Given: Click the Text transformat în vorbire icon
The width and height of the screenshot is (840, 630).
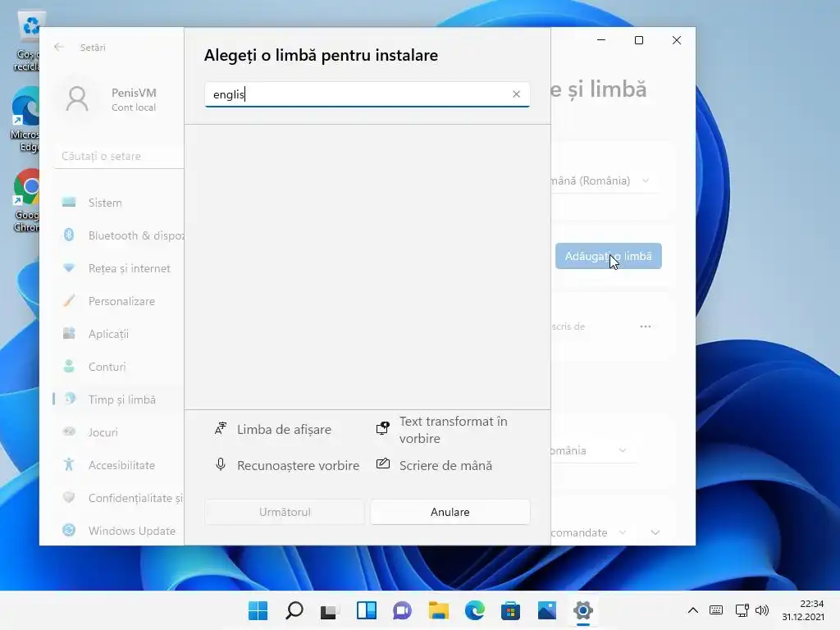Looking at the screenshot, I should pyautogui.click(x=382, y=428).
